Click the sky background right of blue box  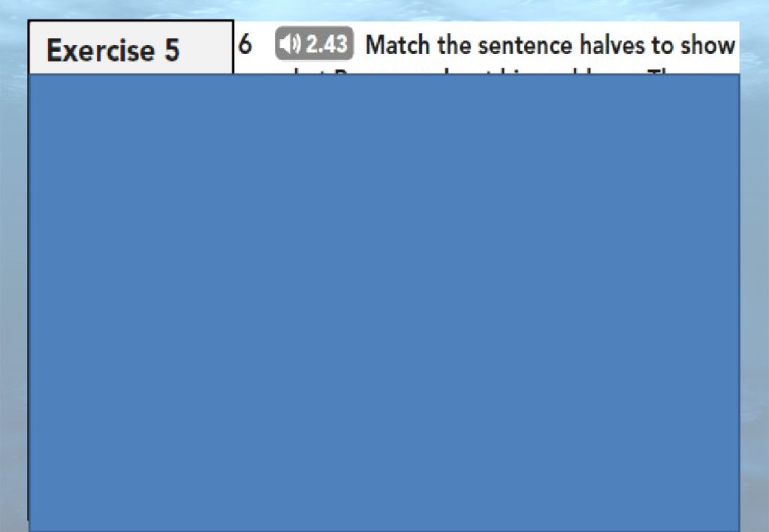click(x=754, y=294)
